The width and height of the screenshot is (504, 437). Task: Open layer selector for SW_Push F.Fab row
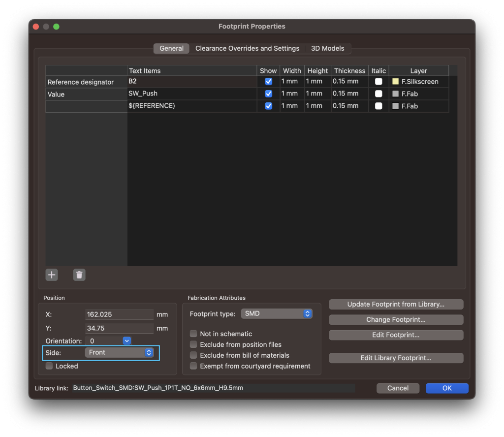(419, 94)
